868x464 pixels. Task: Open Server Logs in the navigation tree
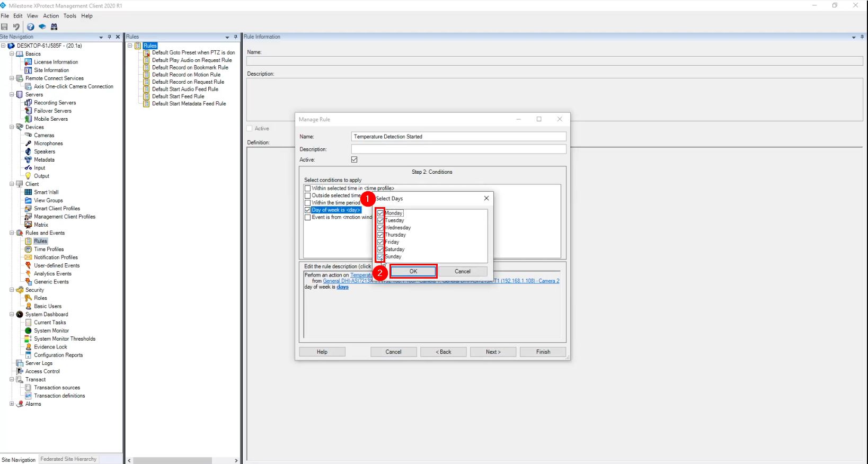pyautogui.click(x=39, y=363)
